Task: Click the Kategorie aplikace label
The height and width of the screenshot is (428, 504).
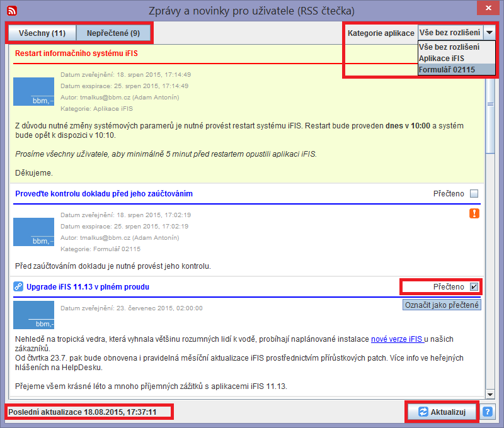Action: pyautogui.click(x=381, y=33)
